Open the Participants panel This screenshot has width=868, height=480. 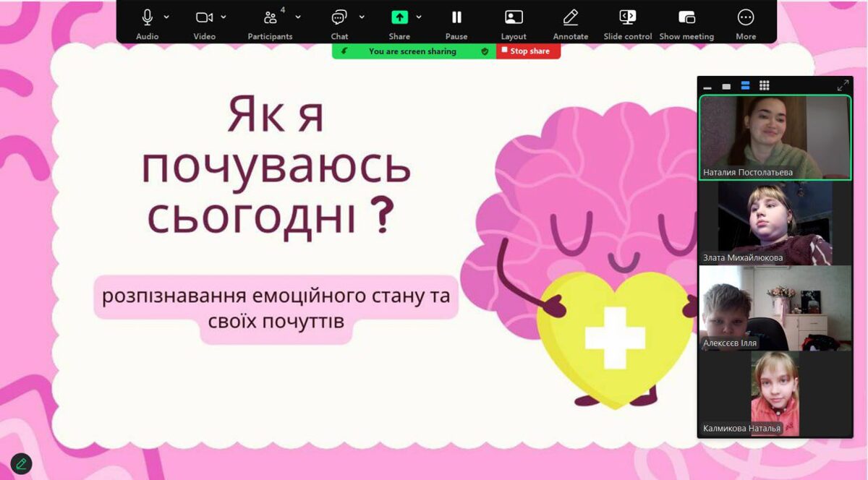pos(270,17)
